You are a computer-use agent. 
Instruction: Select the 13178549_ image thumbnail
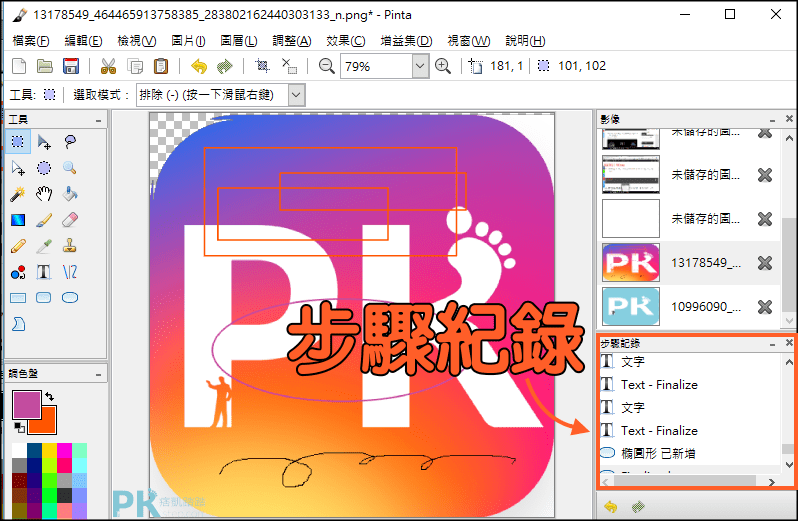(x=631, y=263)
